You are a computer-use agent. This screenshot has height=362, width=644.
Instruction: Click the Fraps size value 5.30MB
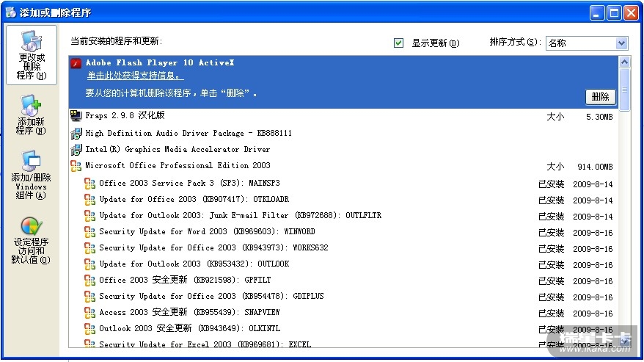[599, 117]
